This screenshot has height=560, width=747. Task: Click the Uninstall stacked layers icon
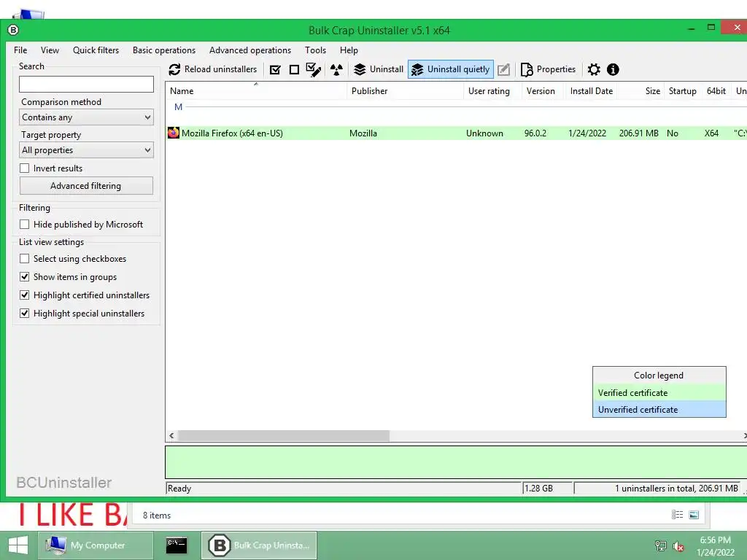point(360,69)
